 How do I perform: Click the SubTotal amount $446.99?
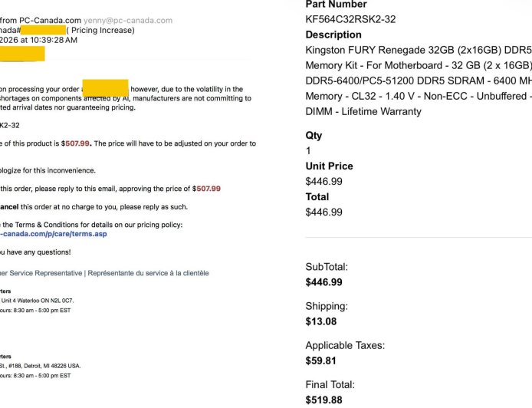point(323,282)
